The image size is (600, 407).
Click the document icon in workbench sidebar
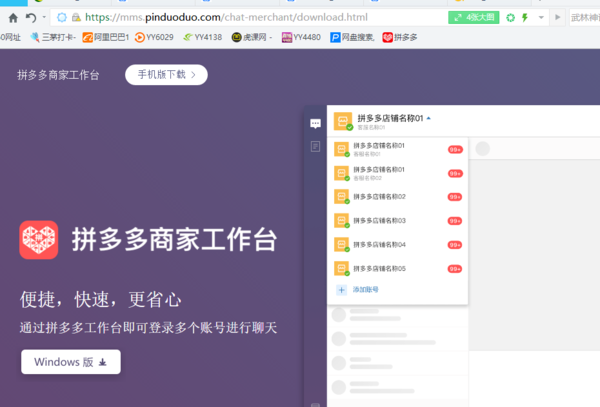[315, 146]
